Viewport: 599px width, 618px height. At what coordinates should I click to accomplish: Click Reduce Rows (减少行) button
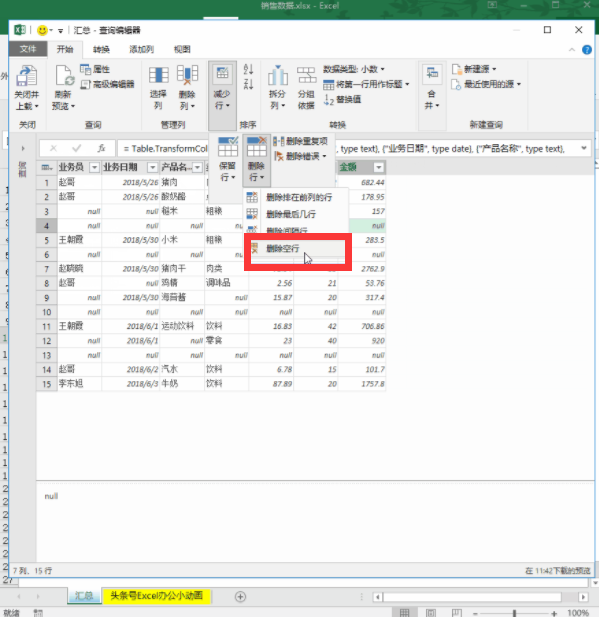[x=222, y=95]
